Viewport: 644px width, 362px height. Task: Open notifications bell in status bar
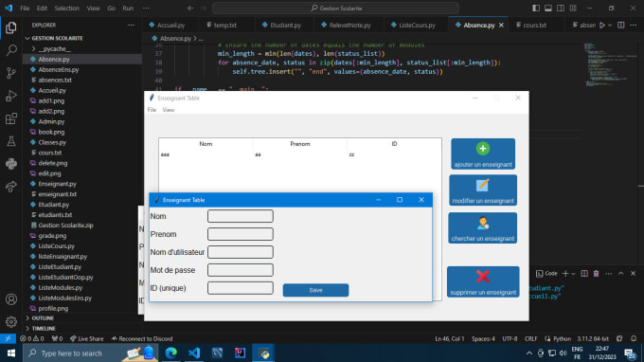click(634, 338)
